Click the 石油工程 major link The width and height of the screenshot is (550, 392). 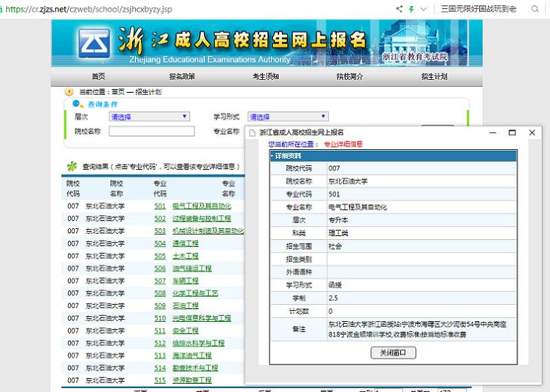click(x=186, y=305)
